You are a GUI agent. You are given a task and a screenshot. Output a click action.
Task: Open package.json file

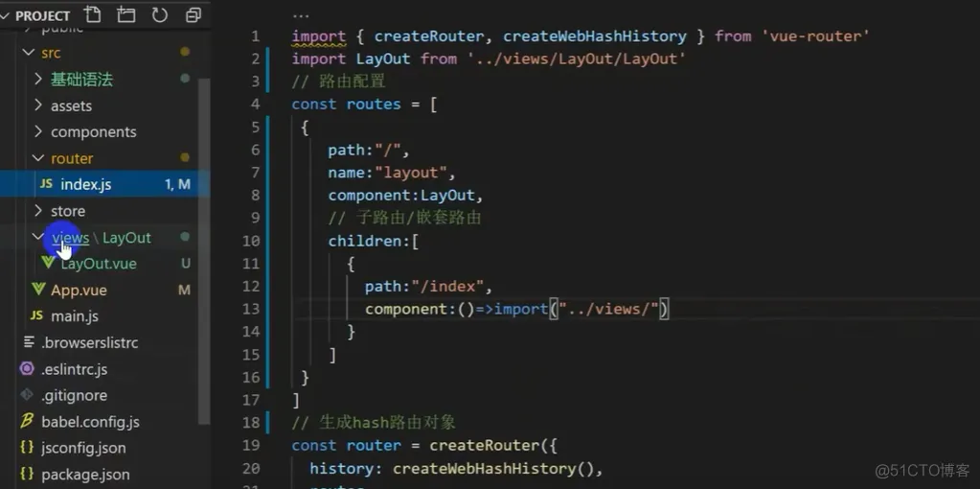point(85,474)
